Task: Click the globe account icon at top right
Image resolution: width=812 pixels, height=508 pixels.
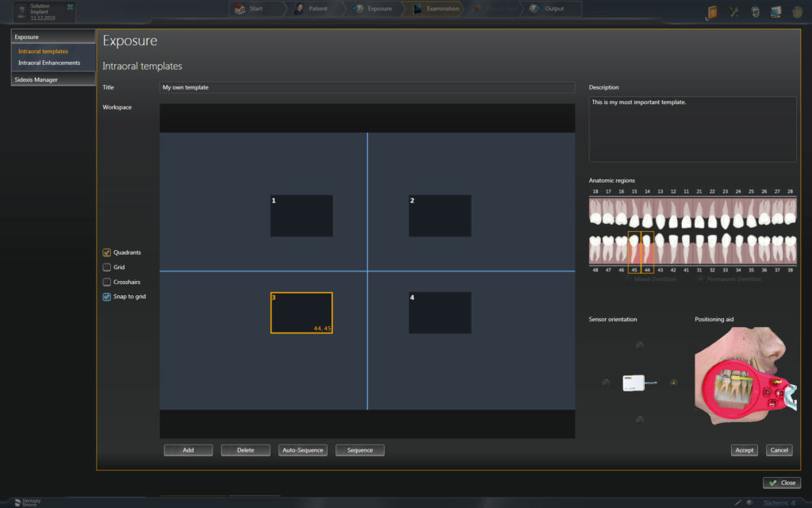Action: coord(797,10)
